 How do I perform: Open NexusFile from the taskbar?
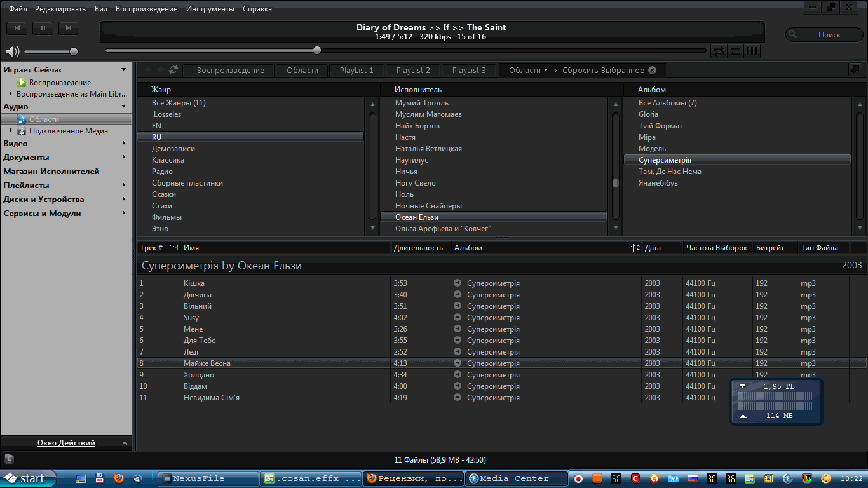[208, 478]
